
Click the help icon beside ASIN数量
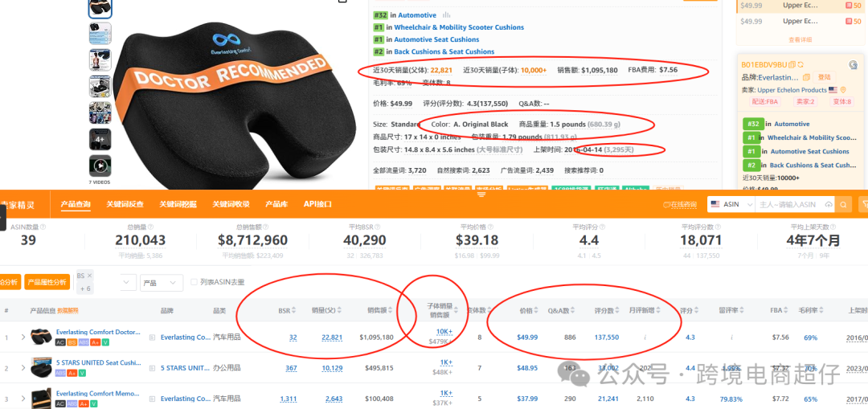[43, 227]
